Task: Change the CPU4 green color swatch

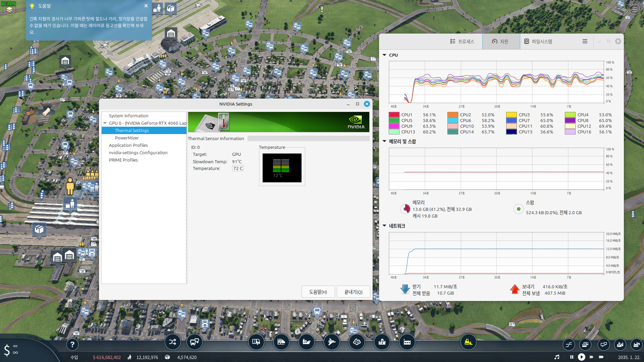Action: [x=570, y=115]
